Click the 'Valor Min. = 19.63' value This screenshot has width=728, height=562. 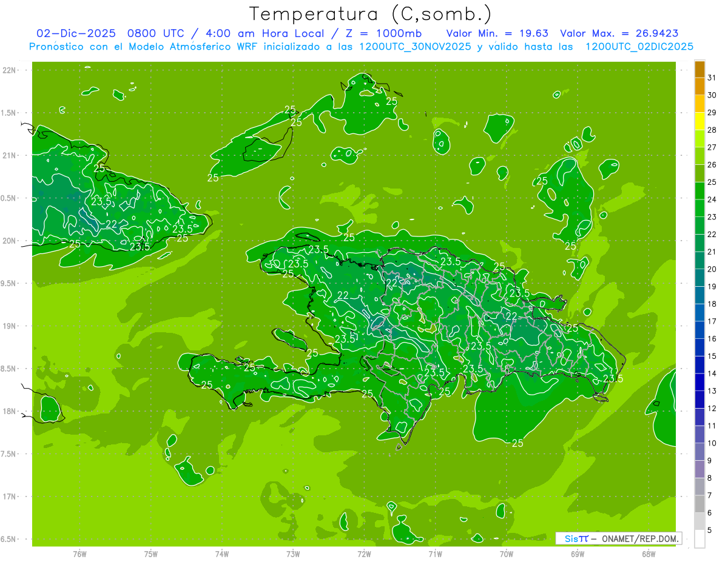click(498, 33)
